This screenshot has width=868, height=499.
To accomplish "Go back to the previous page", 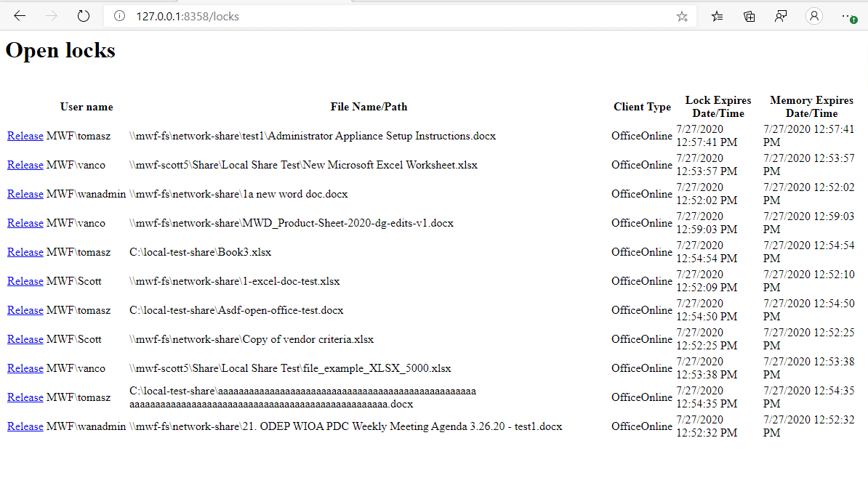I will pyautogui.click(x=20, y=16).
